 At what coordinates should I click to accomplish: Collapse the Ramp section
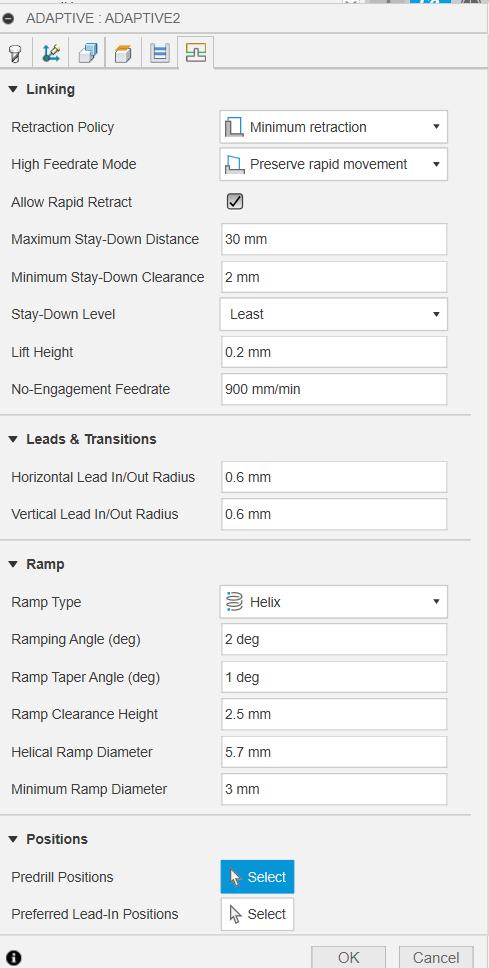pos(14,564)
